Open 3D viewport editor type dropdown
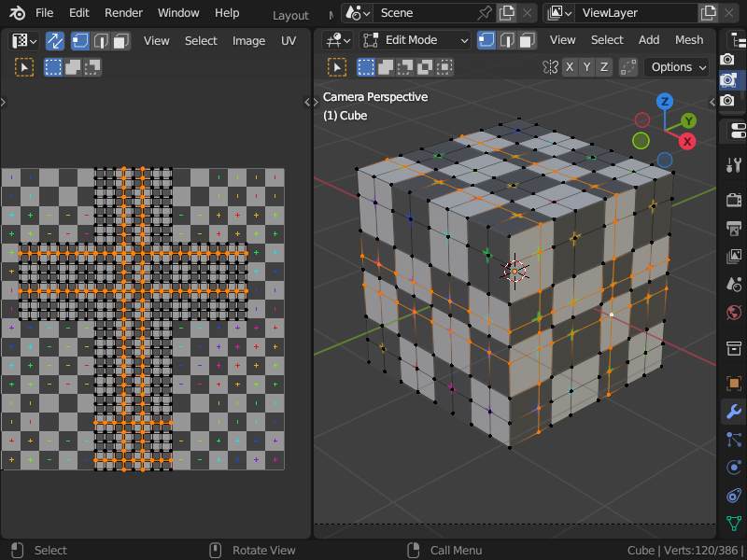This screenshot has width=747, height=560. (x=337, y=40)
